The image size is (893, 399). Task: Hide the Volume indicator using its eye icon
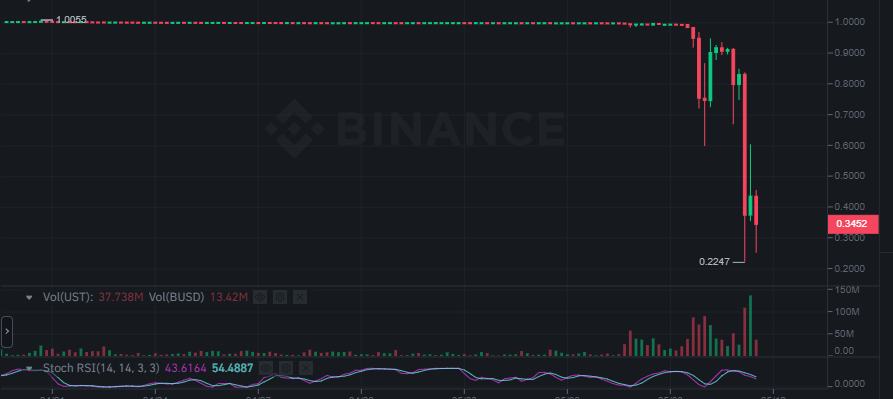point(260,297)
